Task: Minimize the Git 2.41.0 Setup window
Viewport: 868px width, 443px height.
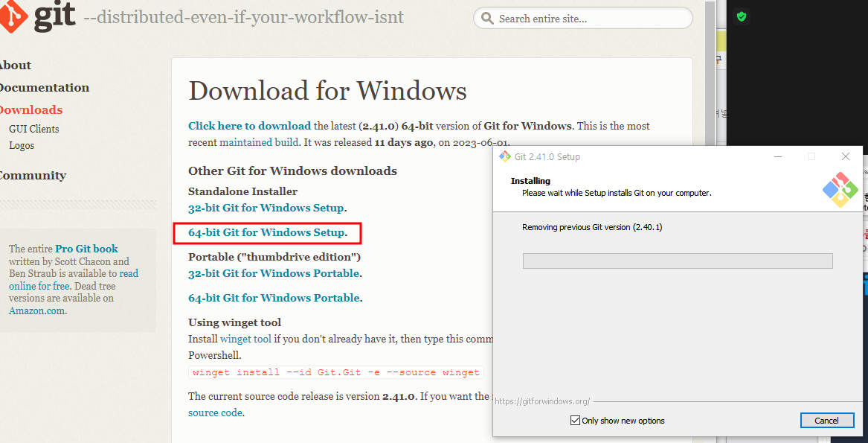Action: 778,157
